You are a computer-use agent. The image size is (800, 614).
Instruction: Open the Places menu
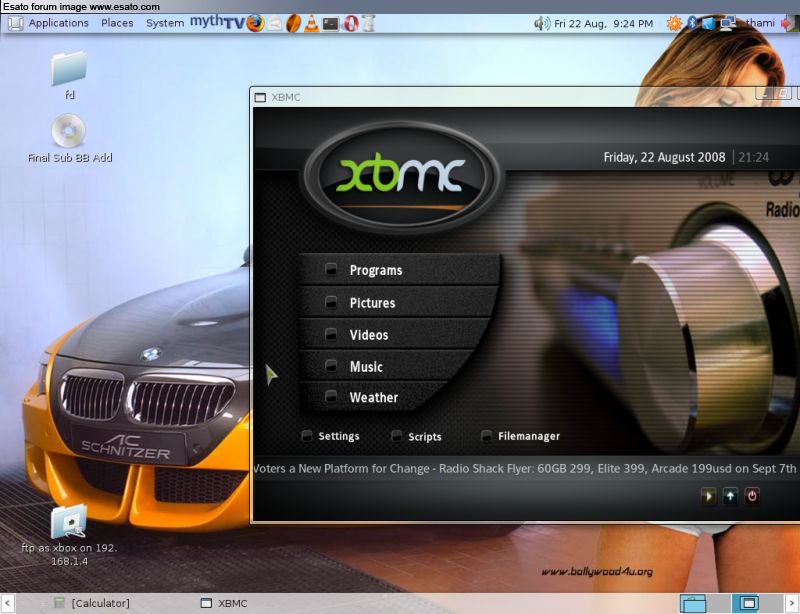[117, 23]
